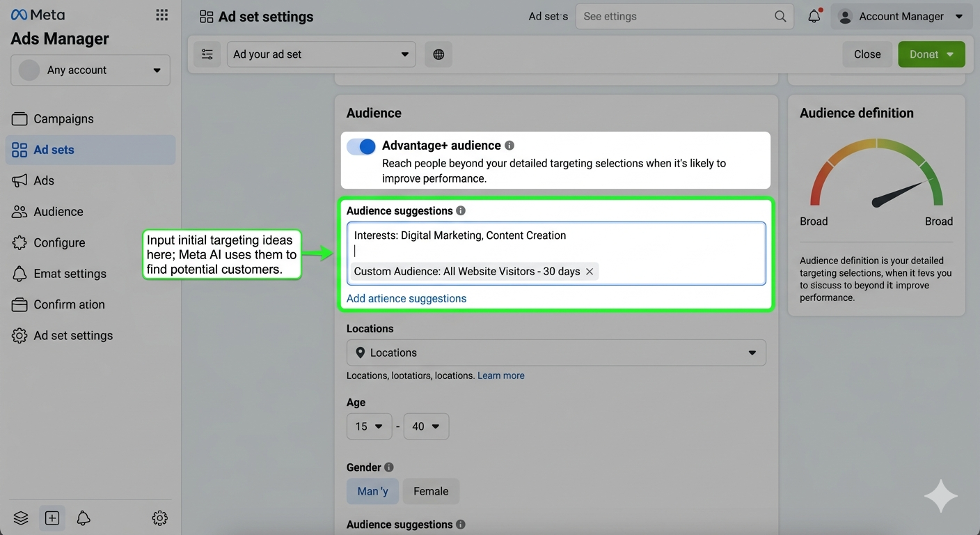Click the Account Manager avatar icon
This screenshot has width=980, height=535.
click(845, 16)
